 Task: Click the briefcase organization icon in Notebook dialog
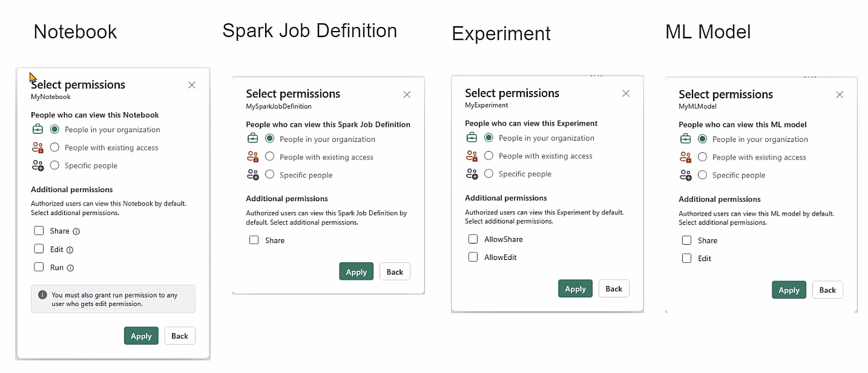38,129
